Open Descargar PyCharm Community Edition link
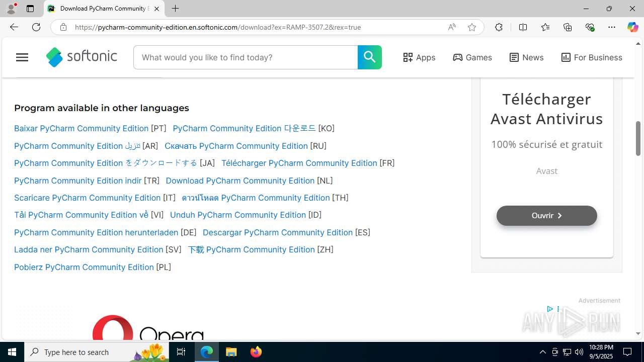644x362 pixels. 277,232
